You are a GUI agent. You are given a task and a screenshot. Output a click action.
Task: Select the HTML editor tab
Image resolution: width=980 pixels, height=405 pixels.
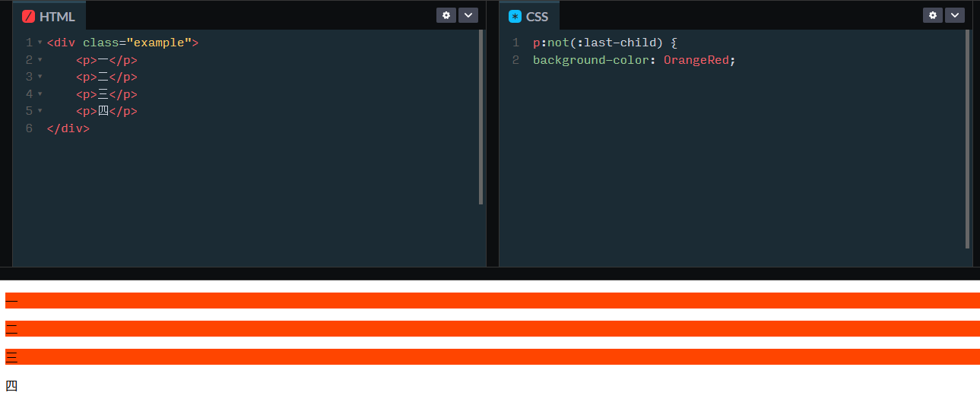click(x=50, y=17)
